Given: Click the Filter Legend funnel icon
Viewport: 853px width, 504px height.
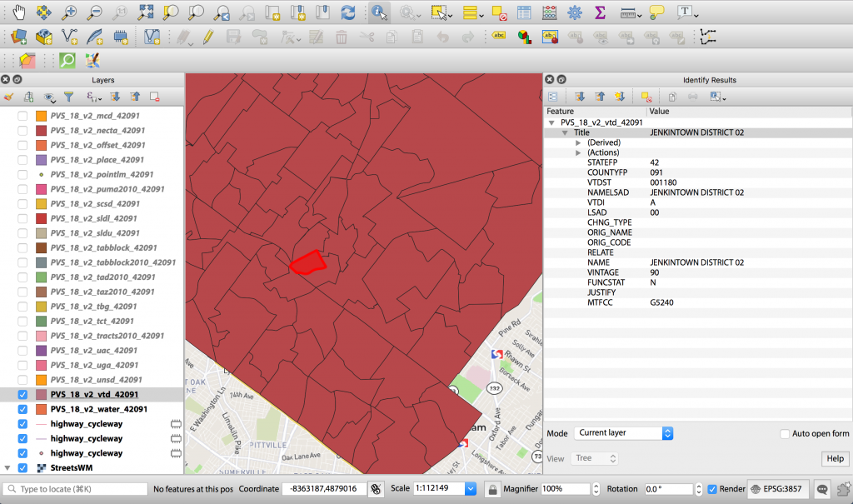Looking at the screenshot, I should click(x=68, y=97).
